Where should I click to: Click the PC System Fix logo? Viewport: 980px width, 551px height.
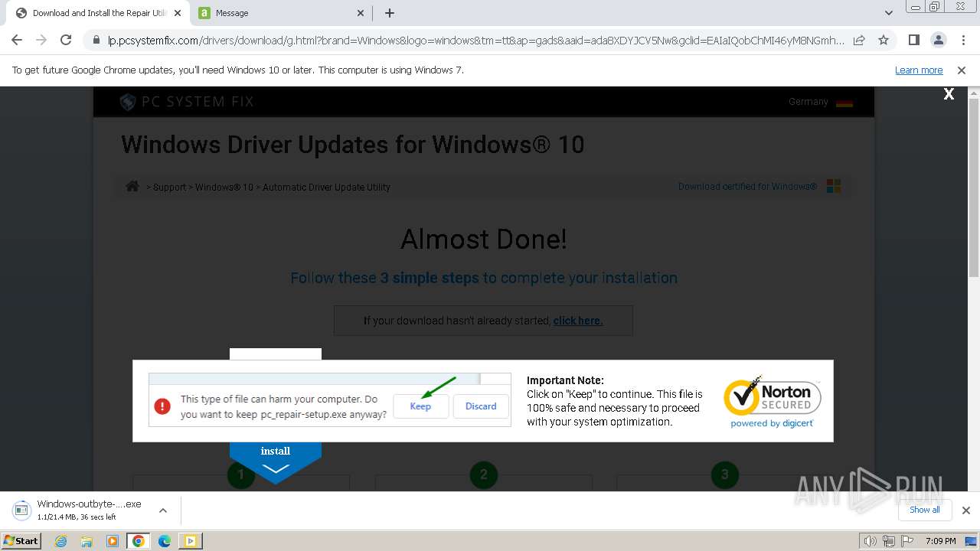click(x=187, y=102)
